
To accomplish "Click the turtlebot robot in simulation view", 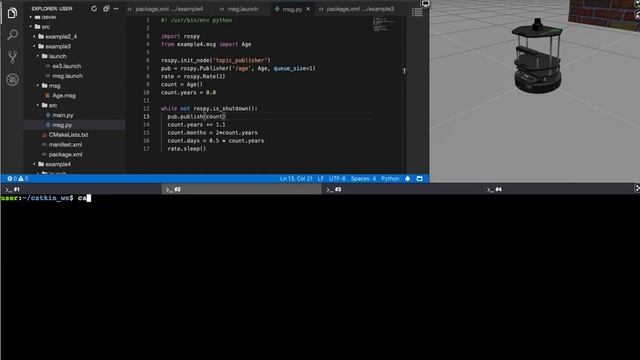I will 537,55.
